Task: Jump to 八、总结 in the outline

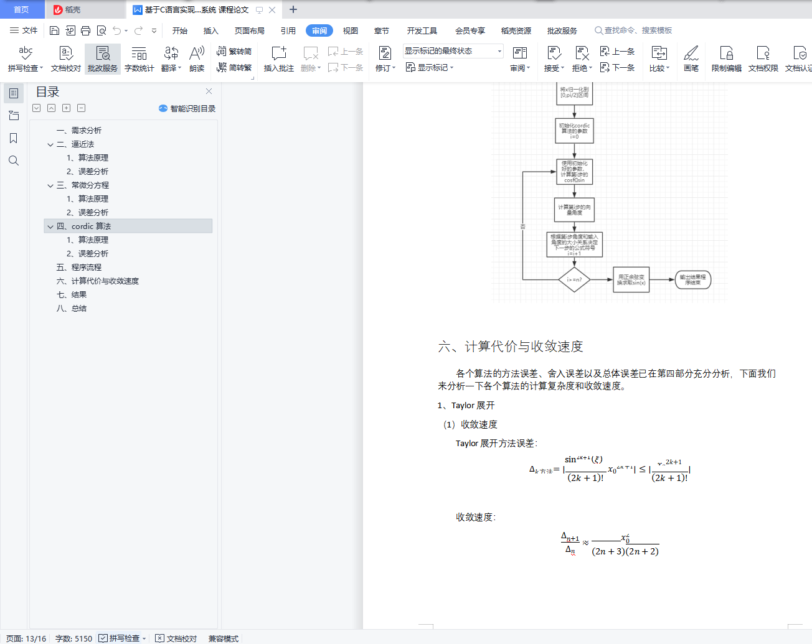Action: (72, 309)
